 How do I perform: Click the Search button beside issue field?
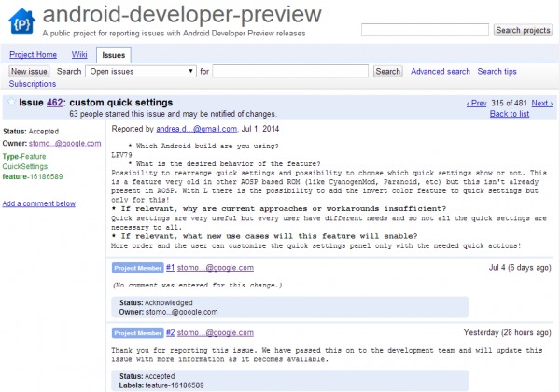(388, 72)
